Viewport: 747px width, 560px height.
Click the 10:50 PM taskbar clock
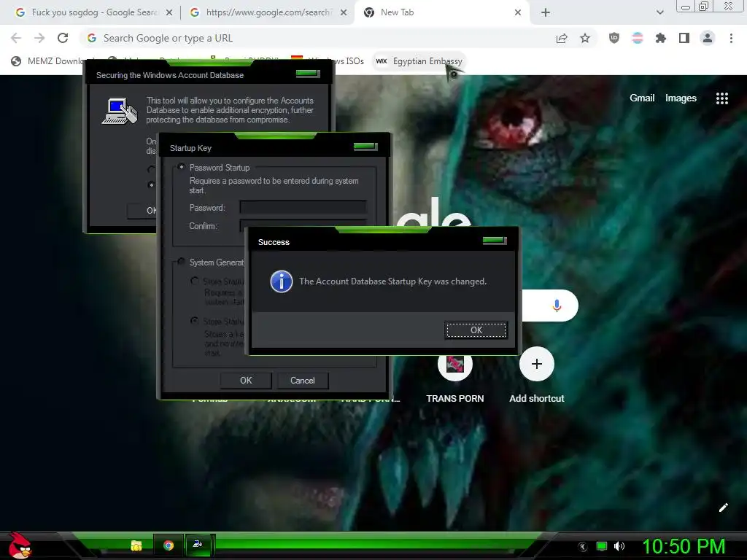coord(684,546)
